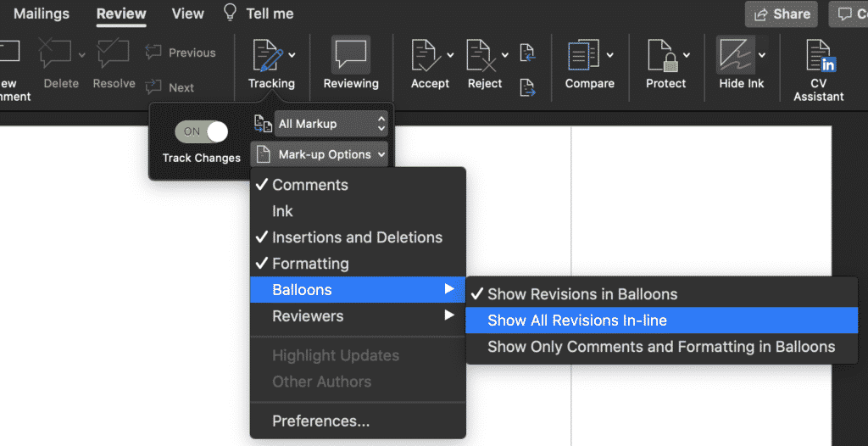Click the Hide Ink icon
Image resolution: width=868 pixels, height=446 pixels.
(735, 55)
